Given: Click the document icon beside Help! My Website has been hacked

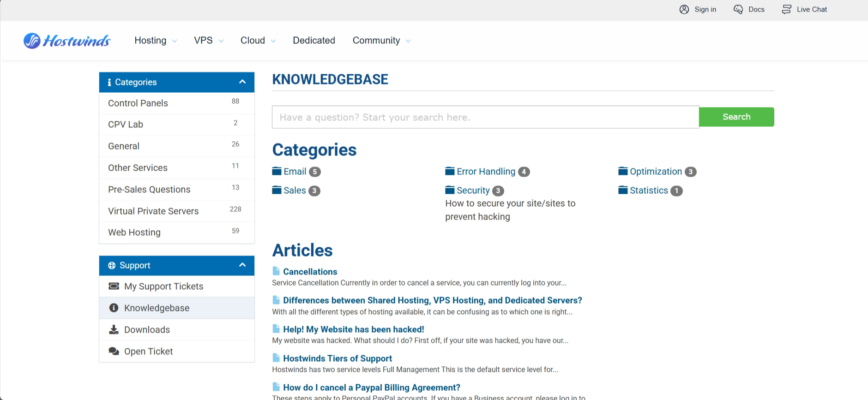Looking at the screenshot, I should (276, 328).
